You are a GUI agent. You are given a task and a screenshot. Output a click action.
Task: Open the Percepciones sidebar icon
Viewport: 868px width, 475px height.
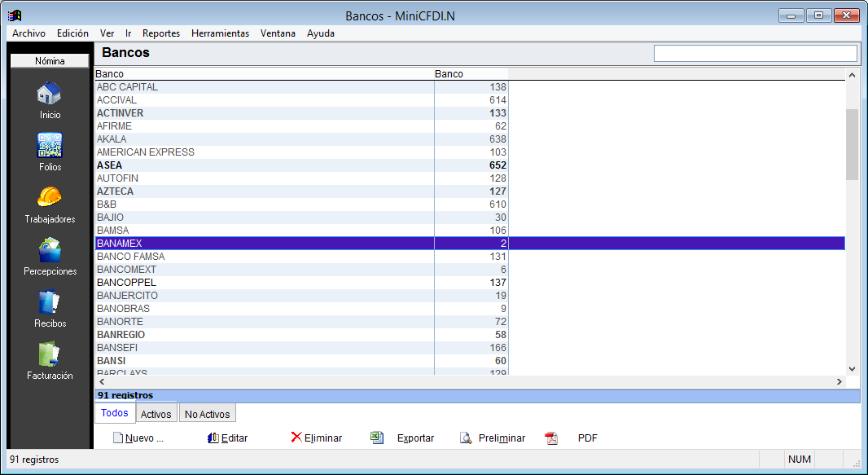[x=50, y=250]
